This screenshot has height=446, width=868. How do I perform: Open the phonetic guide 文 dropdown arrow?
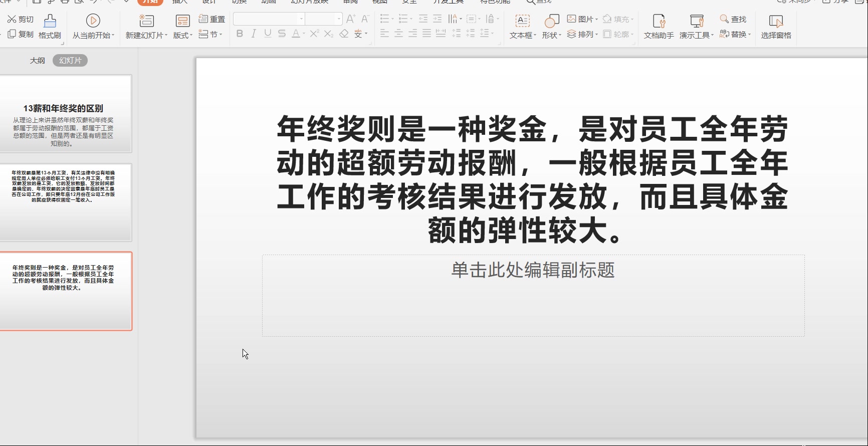tap(366, 34)
